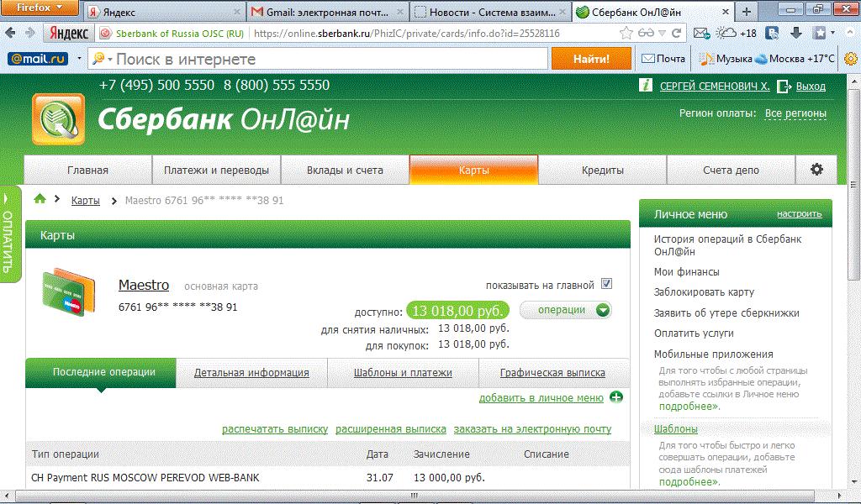
Task: Switch to the Яндекс browser tab
Action: point(163,12)
